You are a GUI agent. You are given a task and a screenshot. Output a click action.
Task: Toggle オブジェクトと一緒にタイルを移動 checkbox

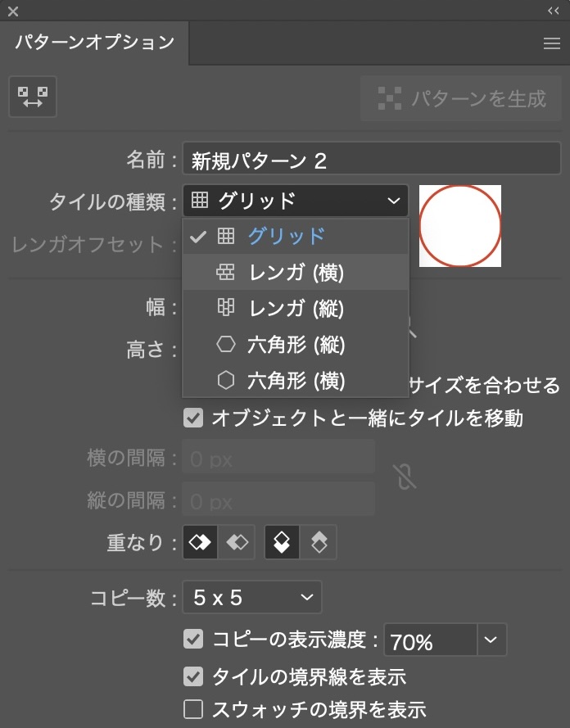[193, 419]
